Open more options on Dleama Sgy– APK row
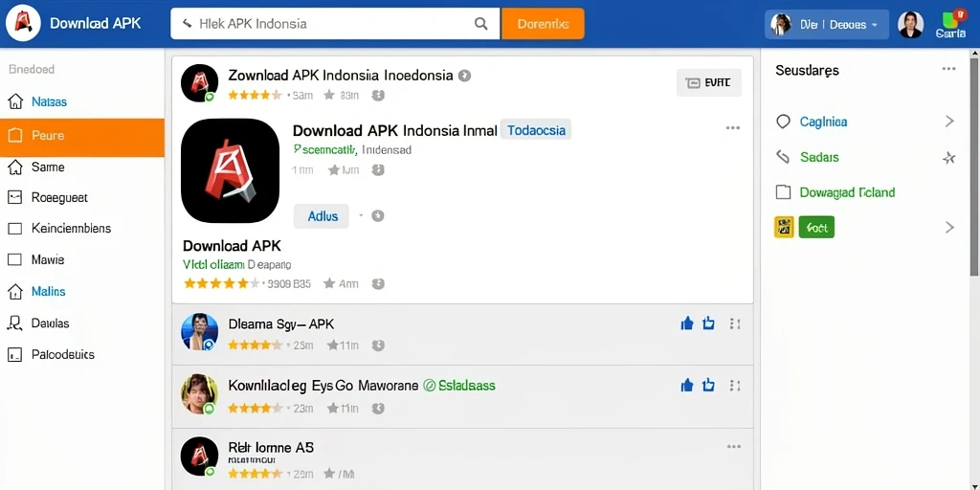Screen dimensions: 980x490 point(735,323)
